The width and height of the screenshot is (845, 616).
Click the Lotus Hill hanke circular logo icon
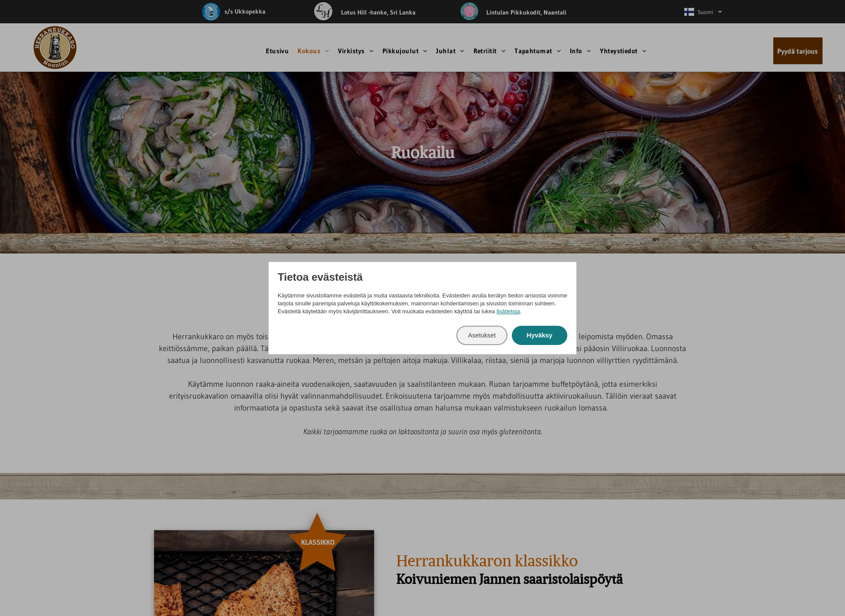pos(323,11)
